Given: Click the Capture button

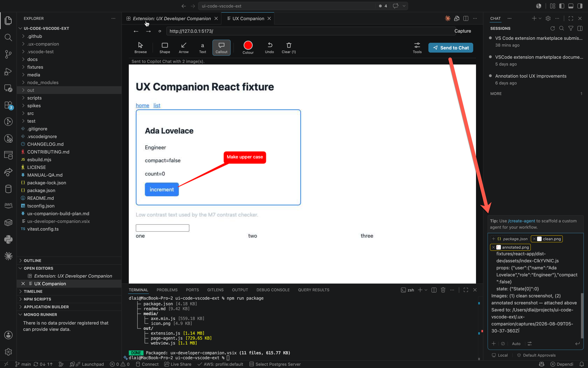Looking at the screenshot, I should coord(463,31).
